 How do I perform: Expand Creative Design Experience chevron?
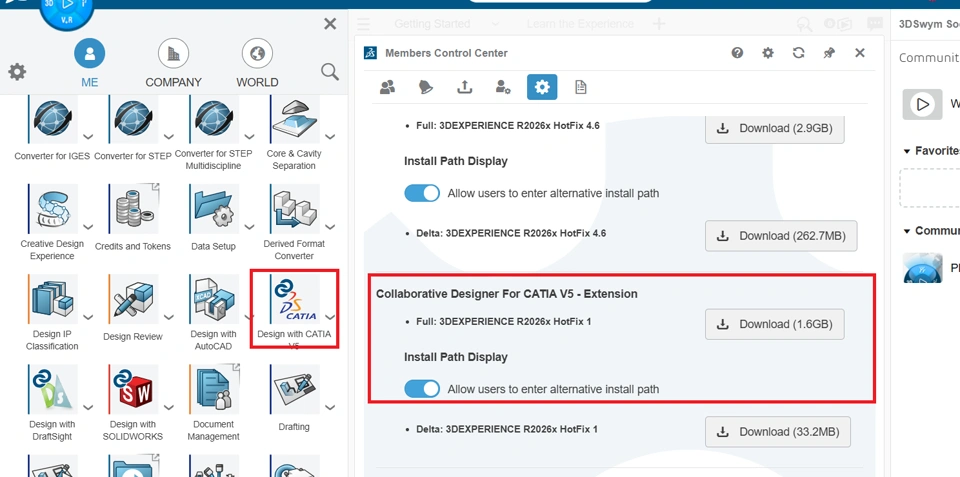pos(88,227)
